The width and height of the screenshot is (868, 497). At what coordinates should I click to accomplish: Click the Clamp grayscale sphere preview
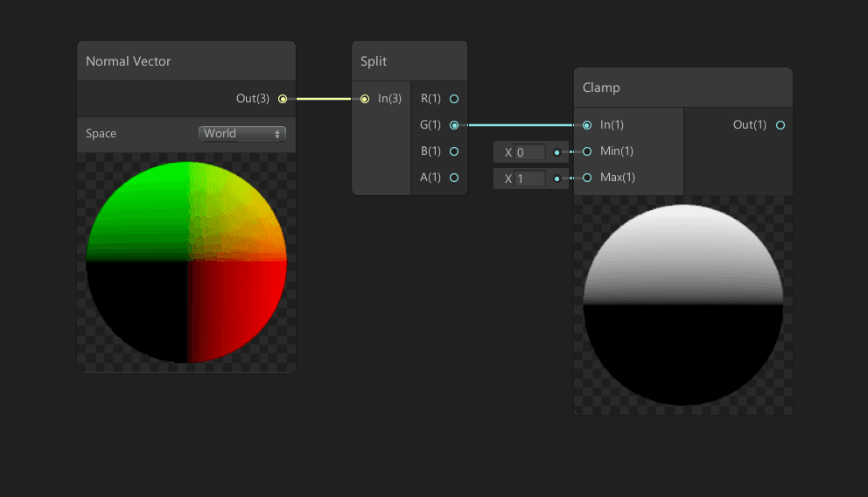(683, 305)
